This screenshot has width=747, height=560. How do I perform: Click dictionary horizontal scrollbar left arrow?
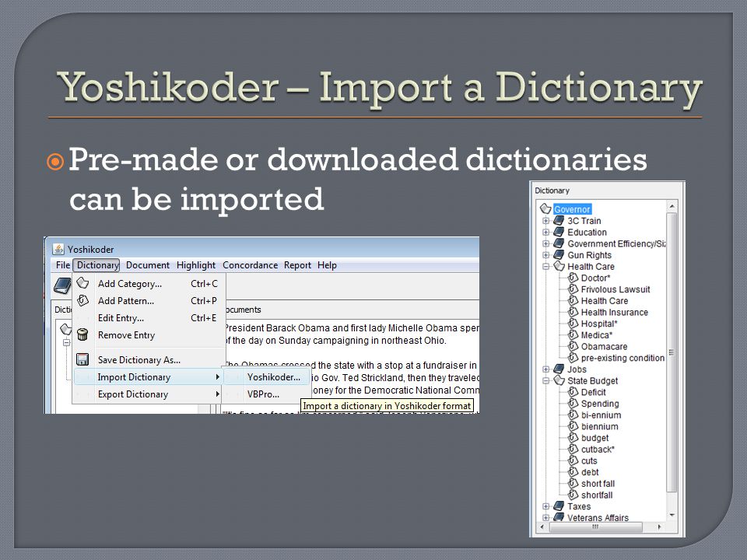(542, 527)
